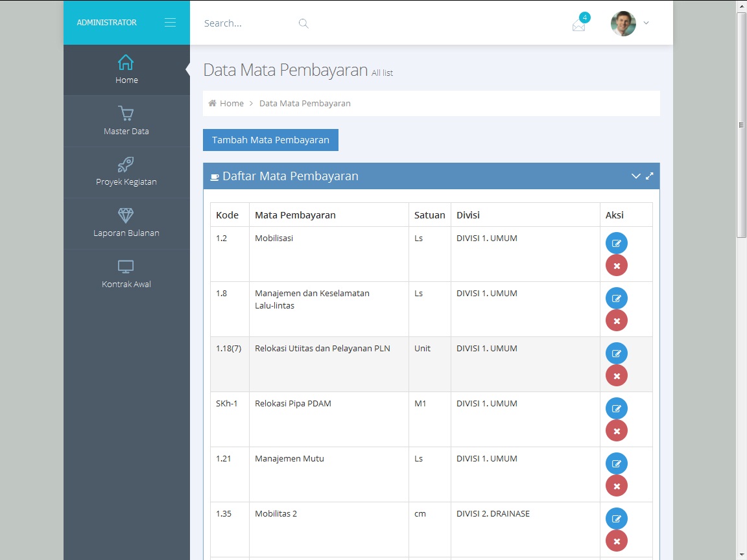Click the Kontrak Awal monitor icon

pos(126,266)
